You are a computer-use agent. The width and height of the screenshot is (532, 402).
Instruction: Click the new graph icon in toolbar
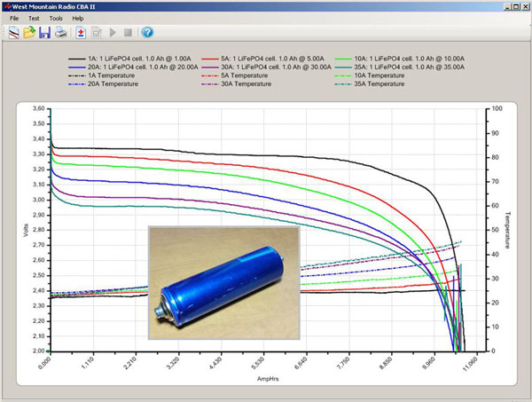[13, 33]
